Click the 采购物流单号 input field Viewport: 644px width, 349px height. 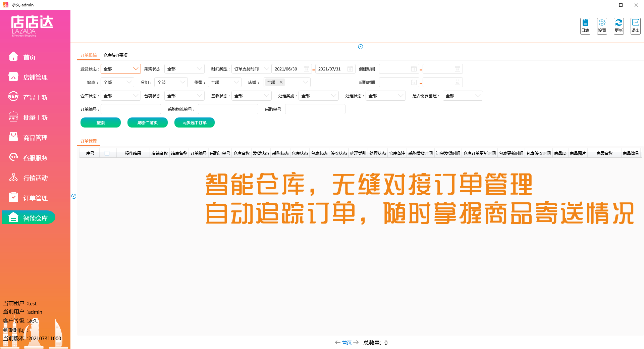(228, 109)
